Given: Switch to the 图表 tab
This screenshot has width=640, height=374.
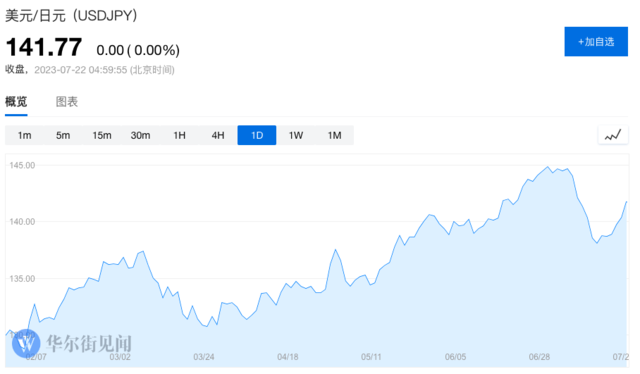Looking at the screenshot, I should pyautogui.click(x=67, y=102).
